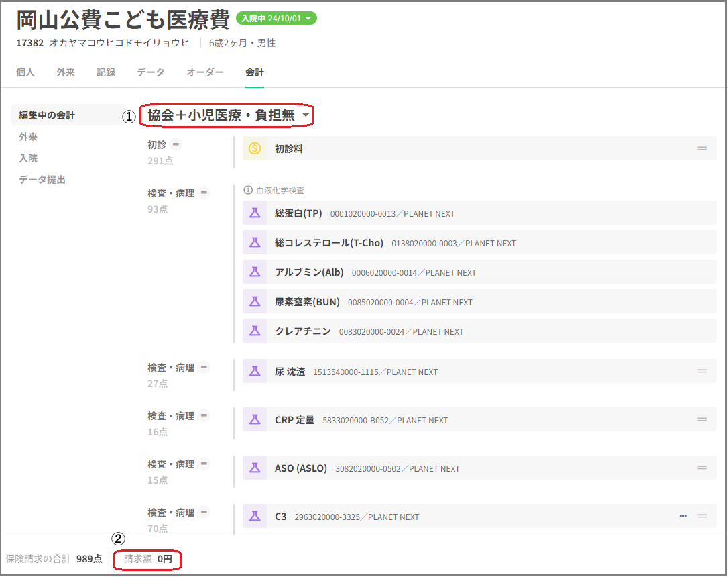Screen dimensions: 728x577
Task: Click the アルブミン(Alb) item label
Action: [309, 272]
